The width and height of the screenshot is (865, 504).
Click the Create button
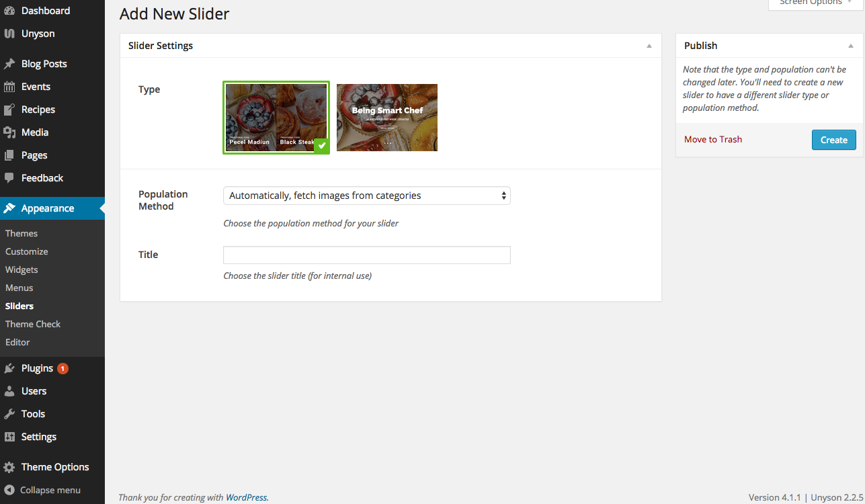pyautogui.click(x=833, y=140)
